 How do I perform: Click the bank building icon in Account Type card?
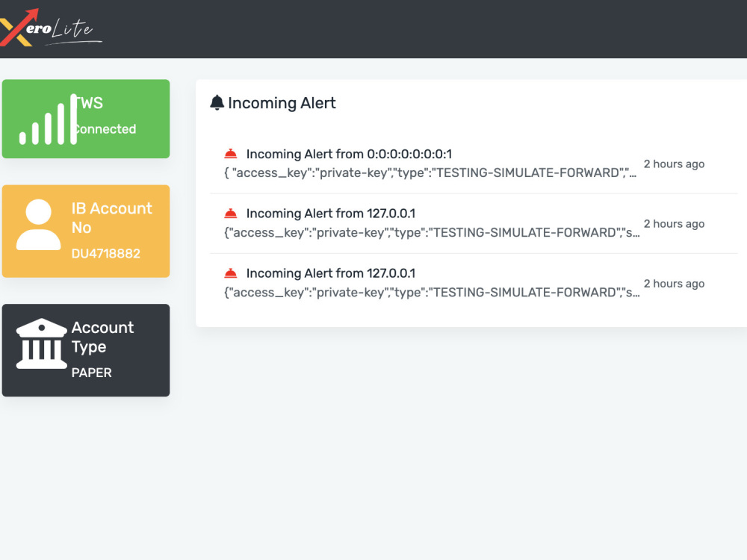tap(41, 343)
